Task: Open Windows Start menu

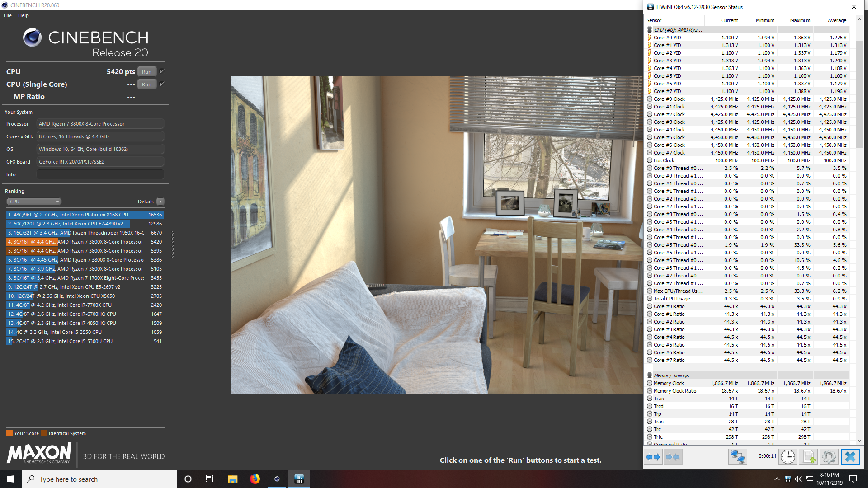Action: point(11,479)
